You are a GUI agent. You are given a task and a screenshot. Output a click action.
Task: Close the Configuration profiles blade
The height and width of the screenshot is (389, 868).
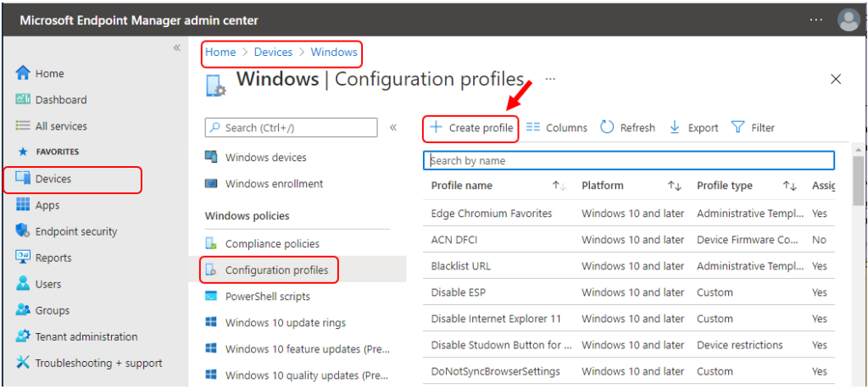point(836,79)
